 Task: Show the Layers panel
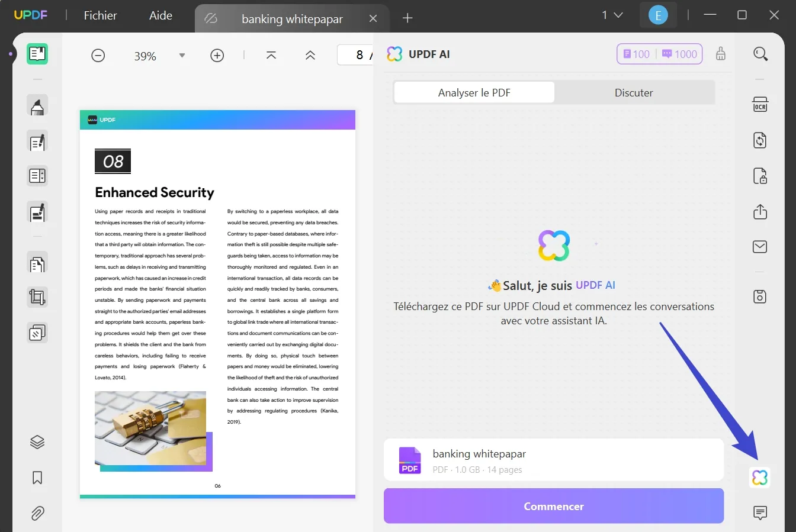coord(37,442)
